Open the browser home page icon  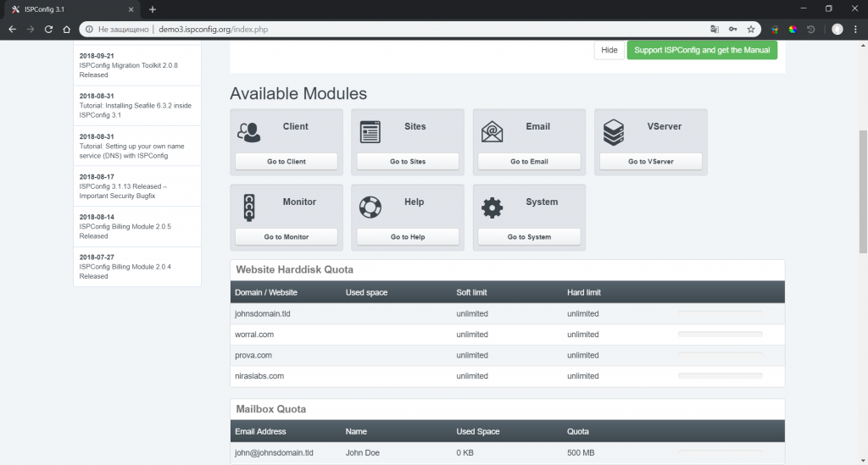click(66, 30)
